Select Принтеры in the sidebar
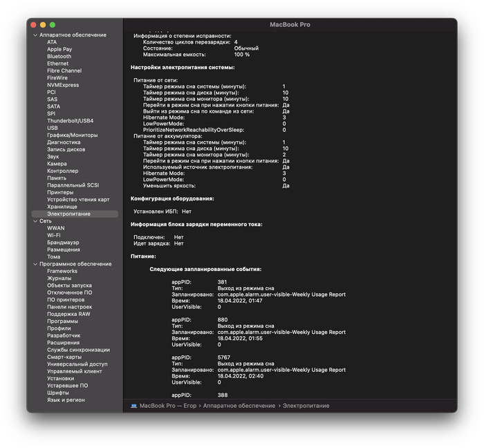 click(60, 192)
